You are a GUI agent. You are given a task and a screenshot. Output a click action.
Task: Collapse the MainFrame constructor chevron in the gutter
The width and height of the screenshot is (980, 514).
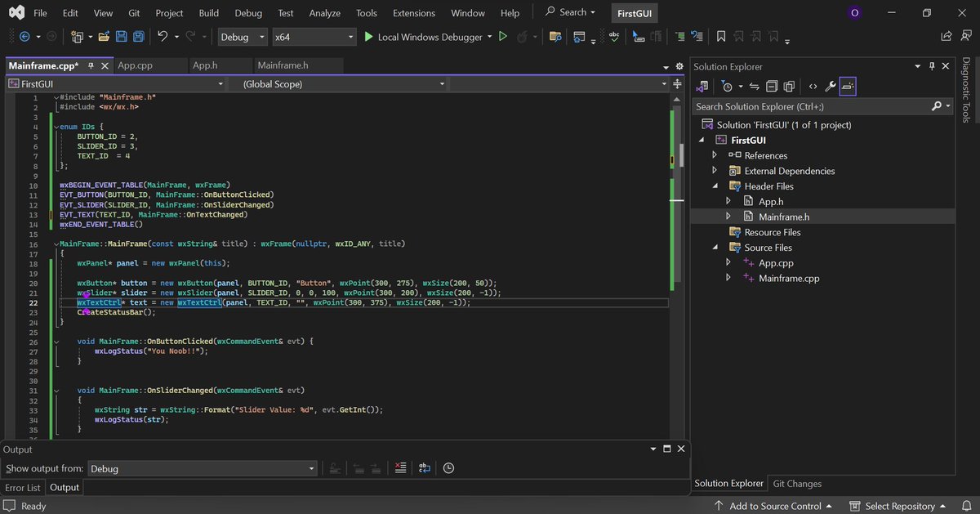tap(56, 244)
